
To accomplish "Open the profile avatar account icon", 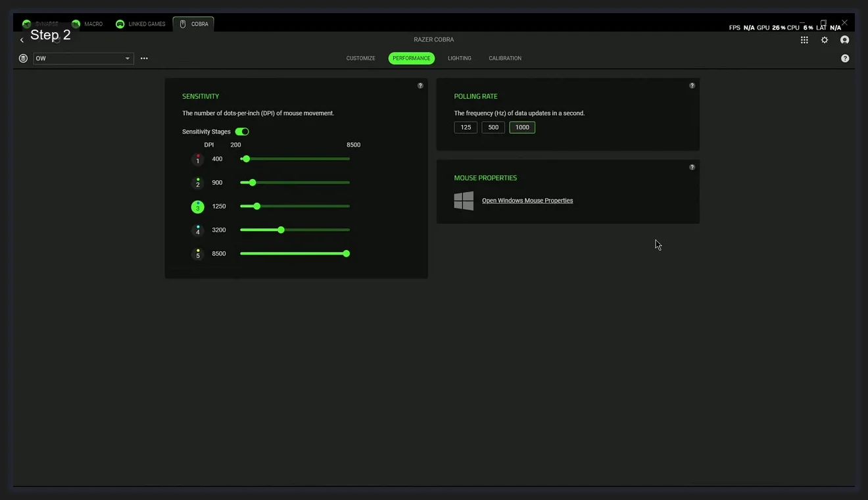I will (845, 39).
